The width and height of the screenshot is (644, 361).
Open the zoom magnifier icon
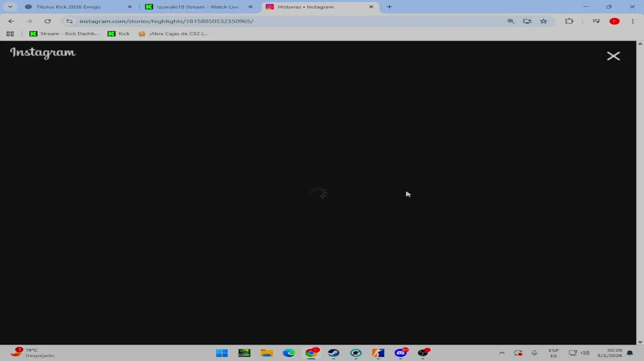click(x=510, y=21)
